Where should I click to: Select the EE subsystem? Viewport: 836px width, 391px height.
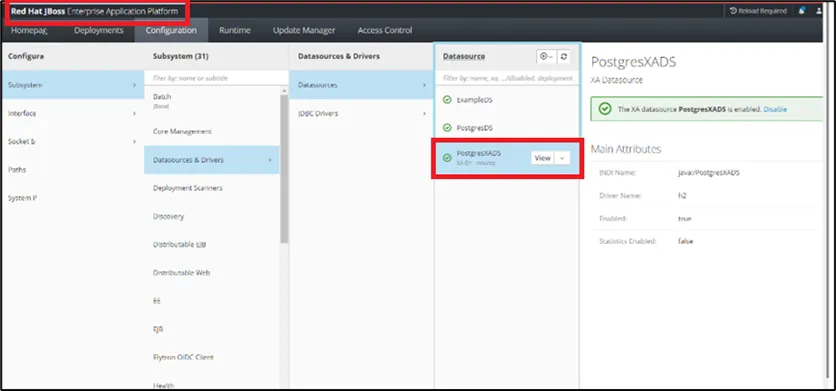(212, 301)
